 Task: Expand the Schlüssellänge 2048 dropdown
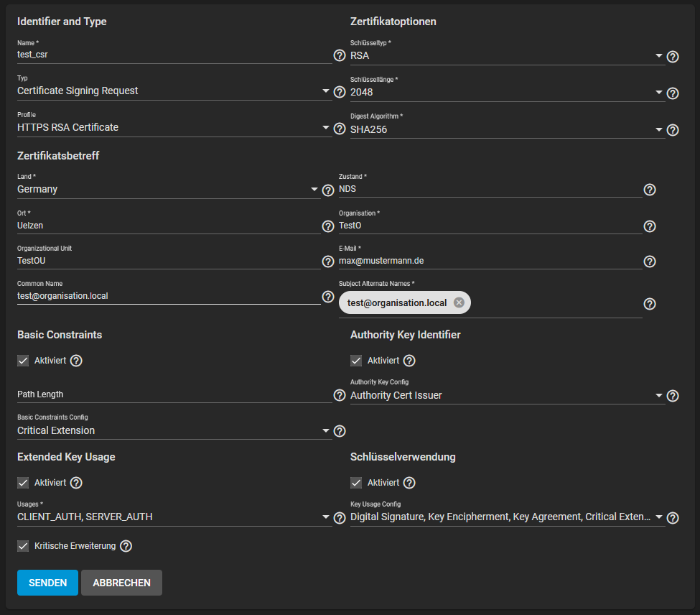(x=507, y=93)
